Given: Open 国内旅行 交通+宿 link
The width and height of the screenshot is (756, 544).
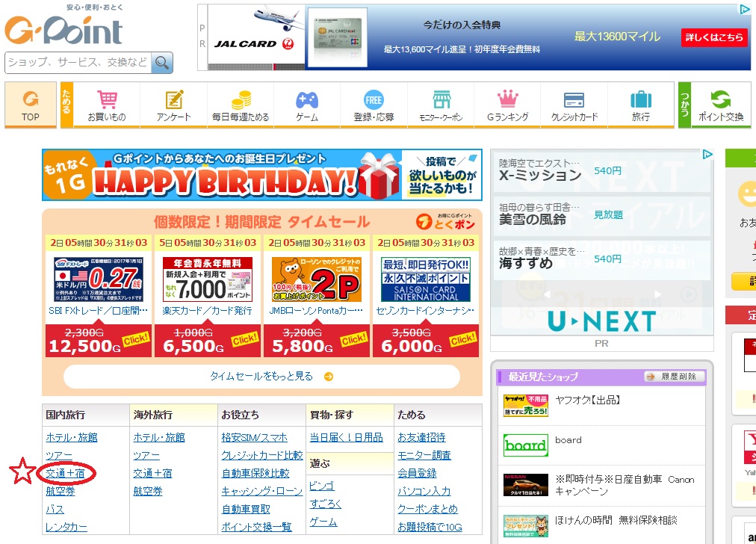Looking at the screenshot, I should click(x=65, y=473).
